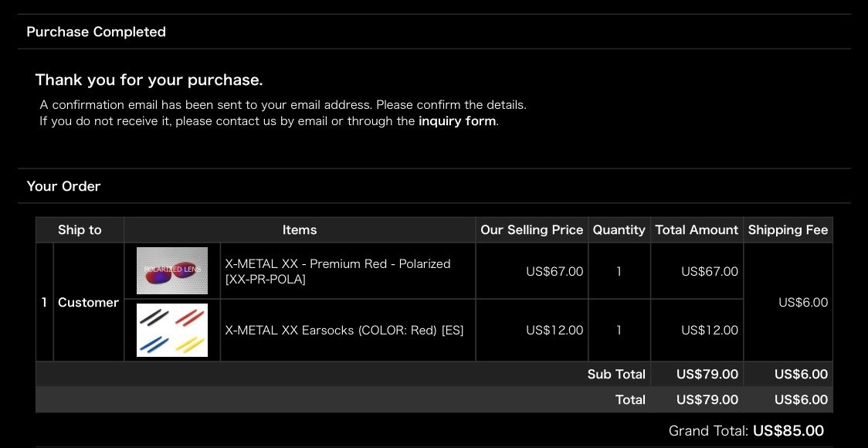Click the Thank you for your purchase message
Screen dimensions: 868x448
click(149, 80)
